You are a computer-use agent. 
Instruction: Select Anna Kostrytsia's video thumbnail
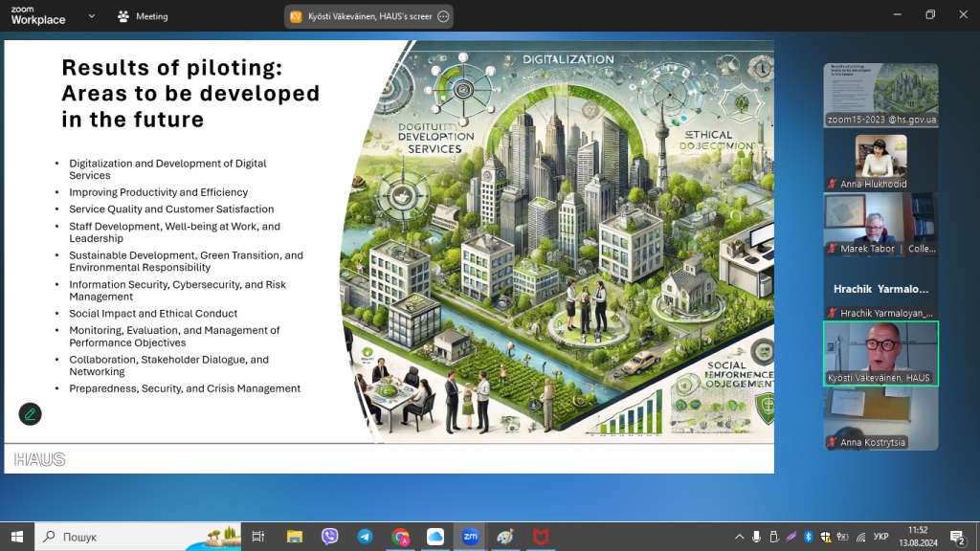880,418
